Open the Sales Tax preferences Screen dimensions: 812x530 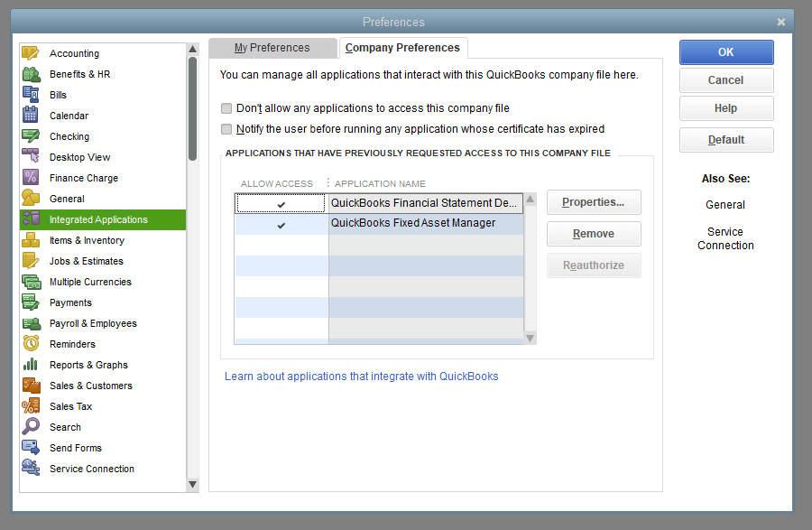[x=68, y=406]
